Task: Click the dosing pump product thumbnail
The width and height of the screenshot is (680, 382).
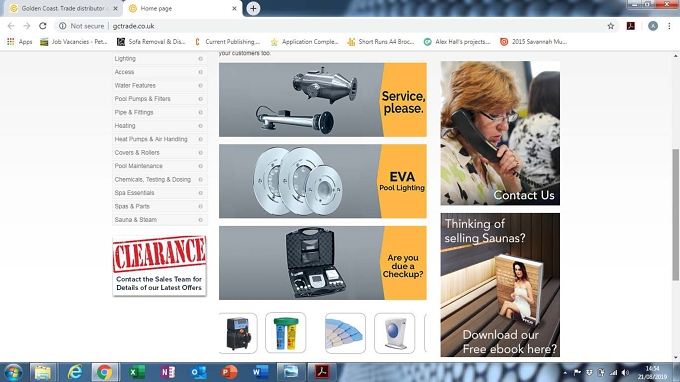Action: coord(238,333)
